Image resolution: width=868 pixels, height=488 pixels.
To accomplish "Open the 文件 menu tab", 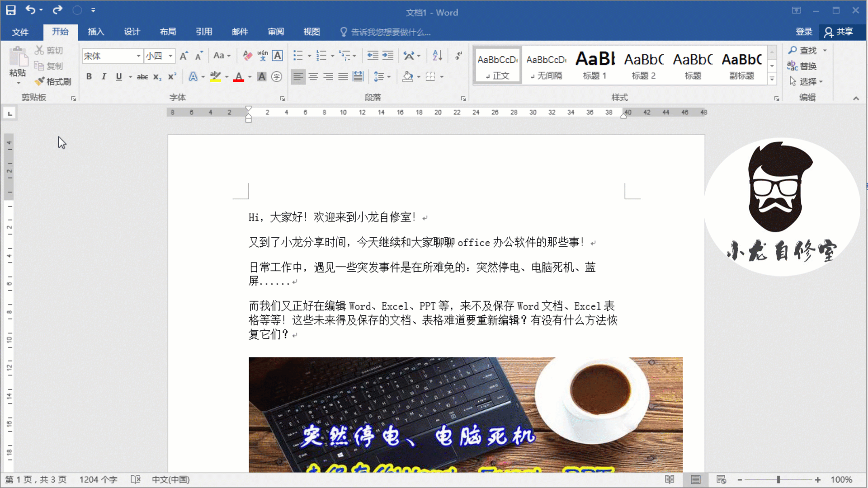I will click(20, 32).
